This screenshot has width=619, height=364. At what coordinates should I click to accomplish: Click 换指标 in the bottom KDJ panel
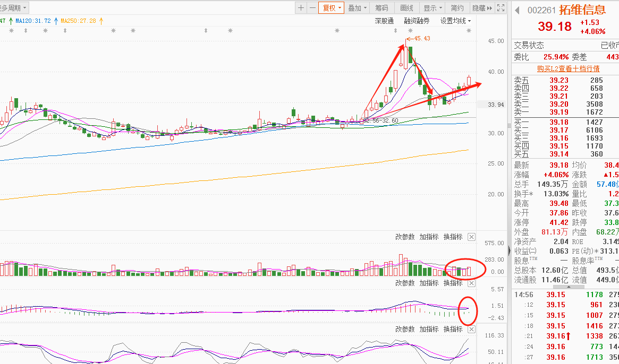[453, 330]
